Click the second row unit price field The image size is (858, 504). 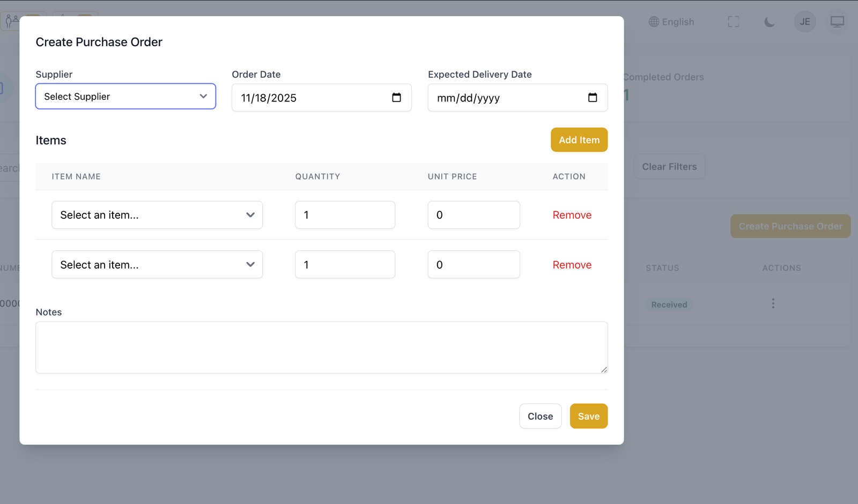tap(474, 265)
